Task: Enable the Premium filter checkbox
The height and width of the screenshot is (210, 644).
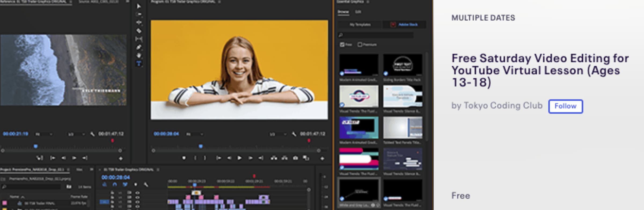Action: coord(360,44)
